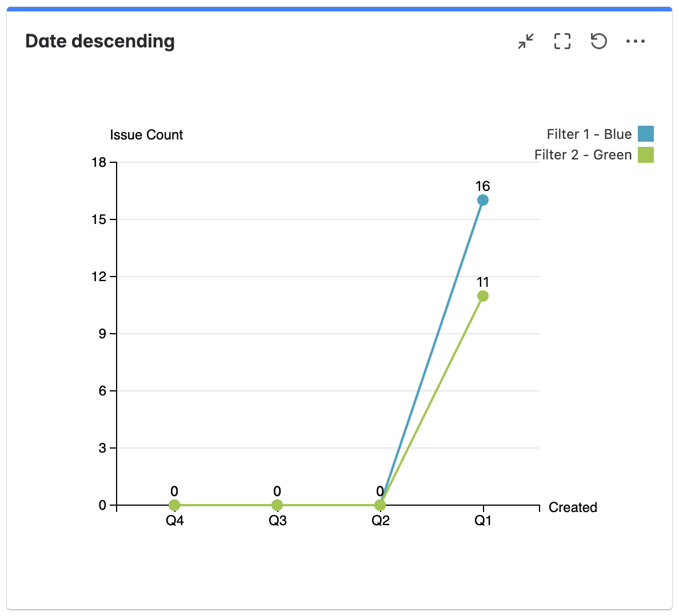Expand the Created axis label

coord(572,507)
